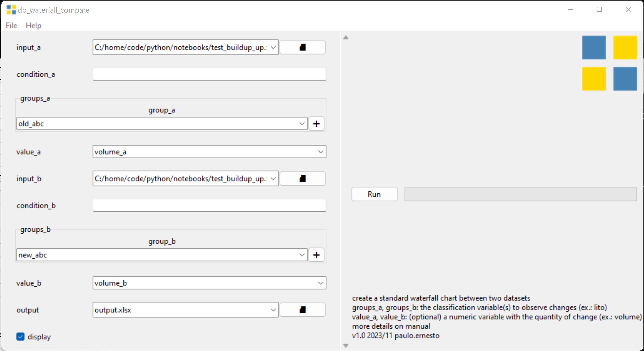
Task: Open the Help menu
Action: 33,25
